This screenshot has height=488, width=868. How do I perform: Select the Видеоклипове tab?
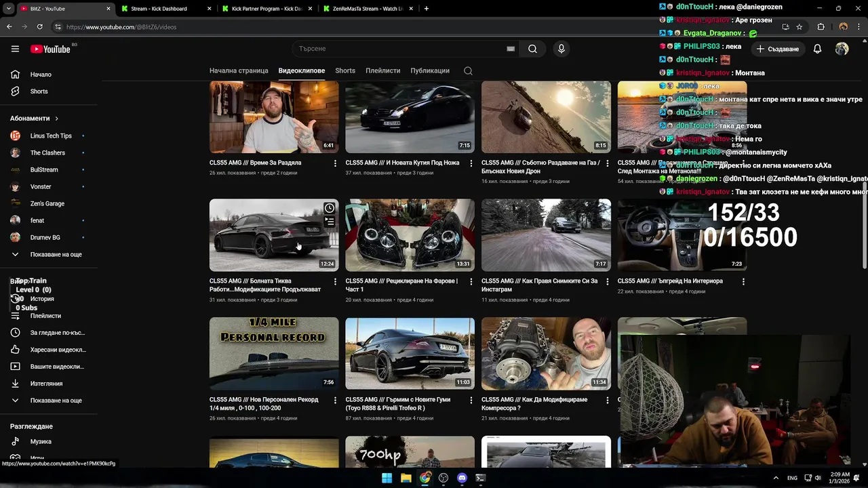[x=302, y=70]
